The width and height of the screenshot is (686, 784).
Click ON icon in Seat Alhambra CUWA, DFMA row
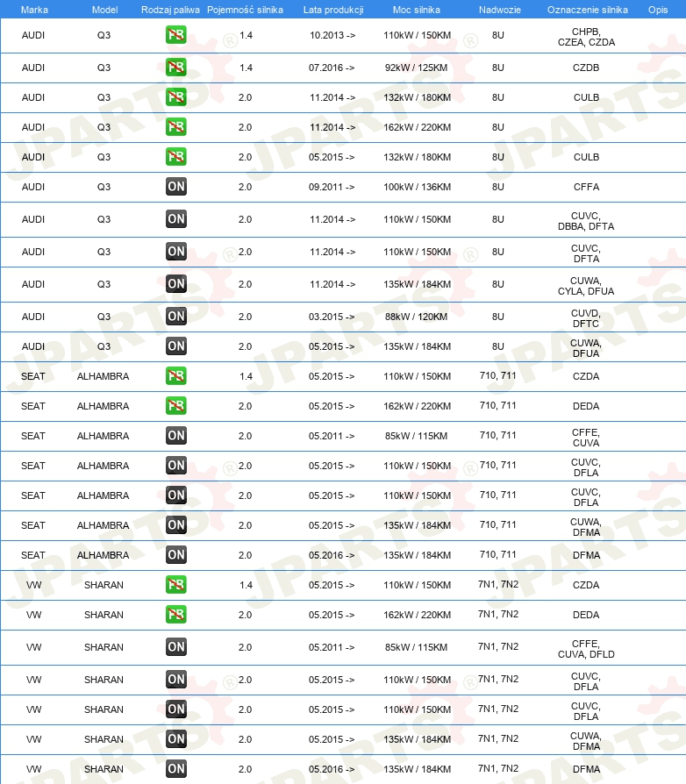176,525
